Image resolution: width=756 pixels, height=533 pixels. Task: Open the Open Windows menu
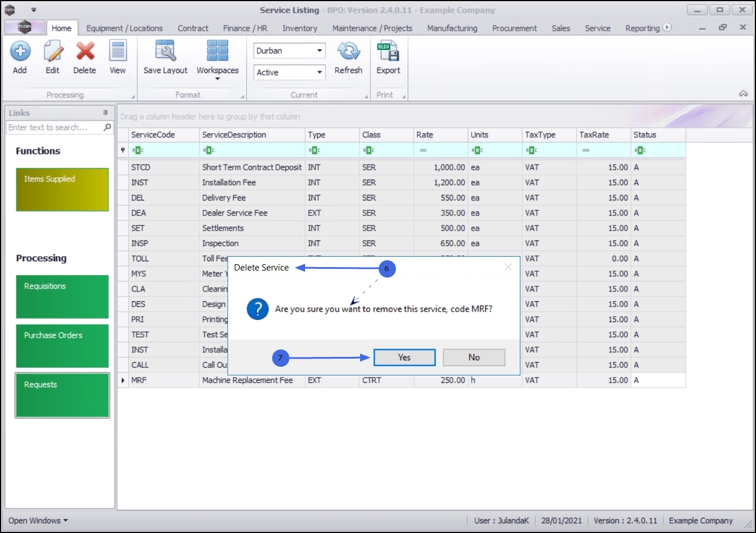38,520
